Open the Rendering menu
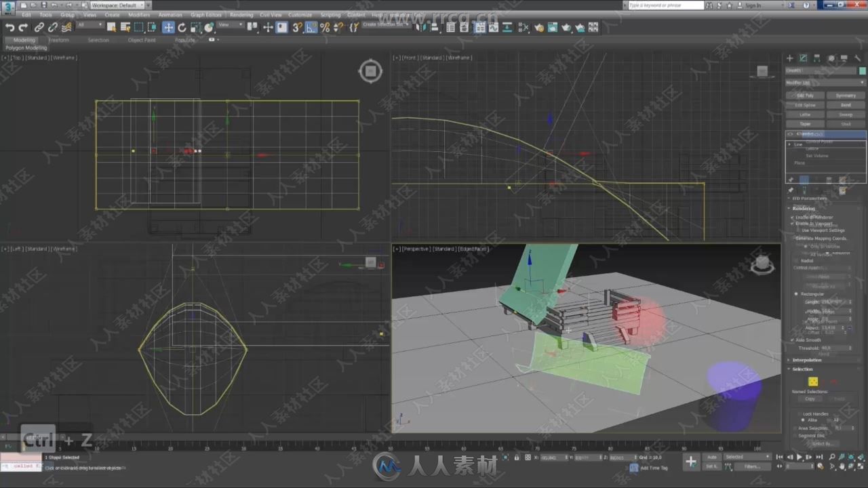868x488 pixels. pos(241,14)
